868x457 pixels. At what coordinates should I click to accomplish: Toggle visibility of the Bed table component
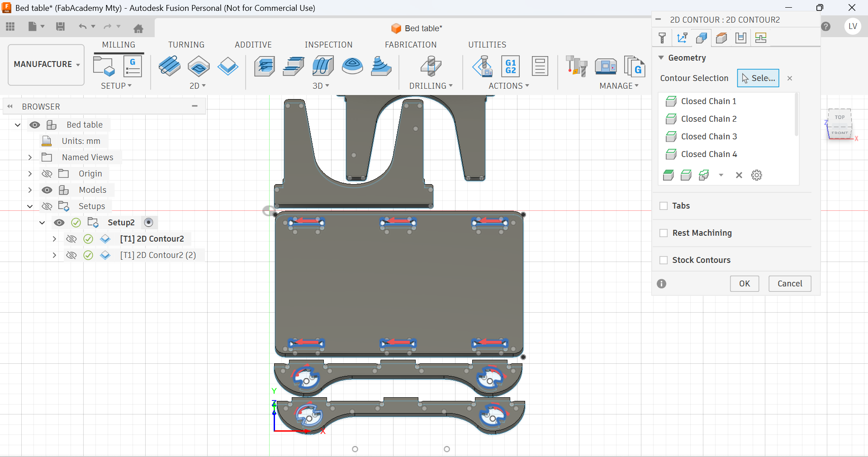pyautogui.click(x=35, y=125)
